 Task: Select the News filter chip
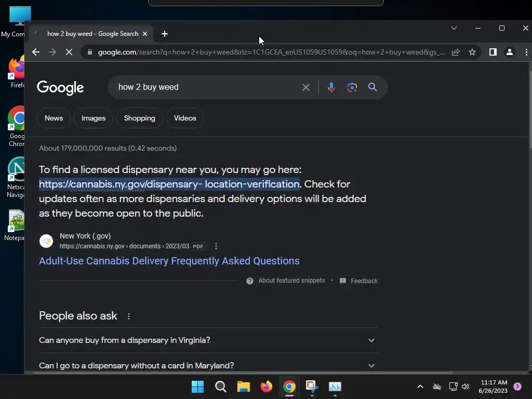coord(54,118)
